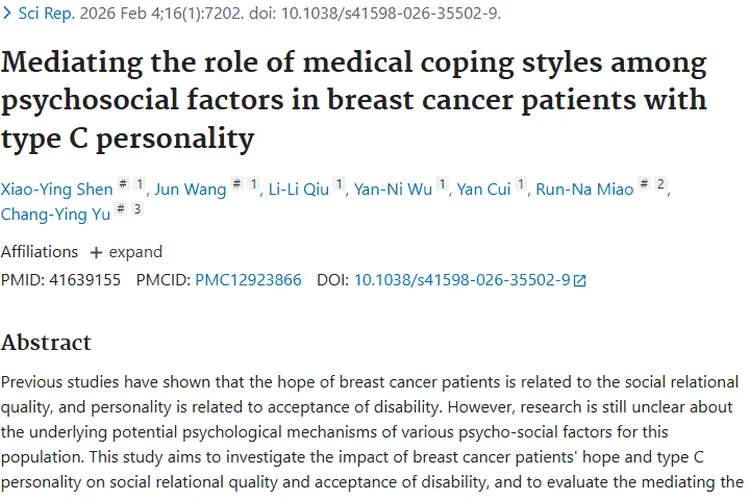Click the external link icon after DOI

coord(580,281)
